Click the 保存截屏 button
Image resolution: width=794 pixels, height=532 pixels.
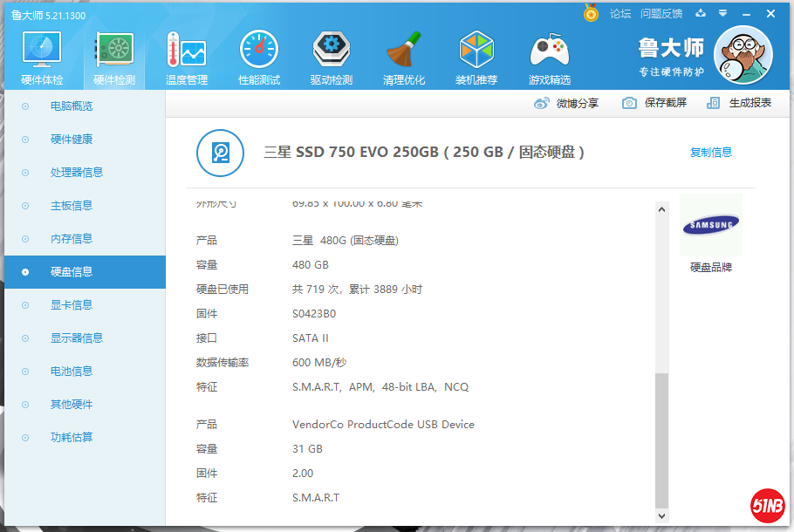[655, 103]
